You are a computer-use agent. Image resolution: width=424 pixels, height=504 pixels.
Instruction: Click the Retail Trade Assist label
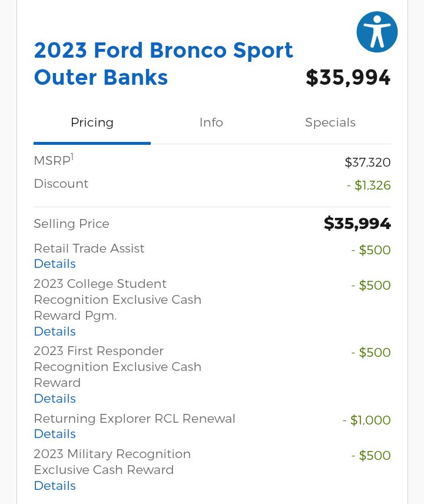pos(89,248)
